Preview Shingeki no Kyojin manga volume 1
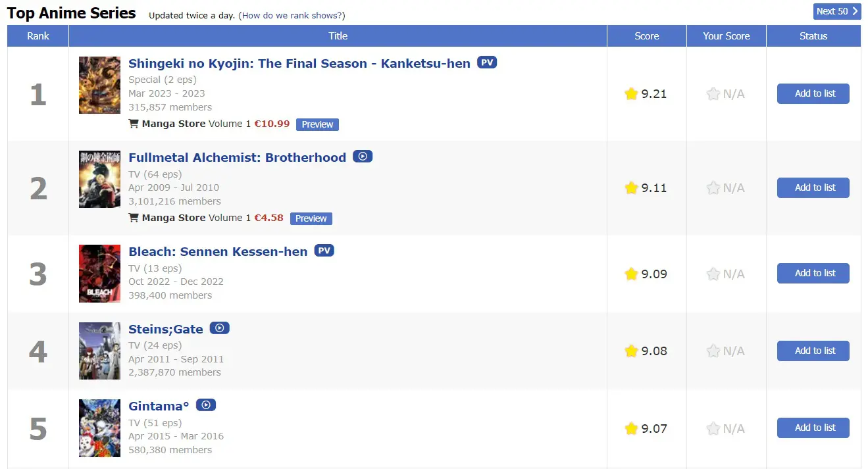This screenshot has width=868, height=469. pyautogui.click(x=317, y=124)
